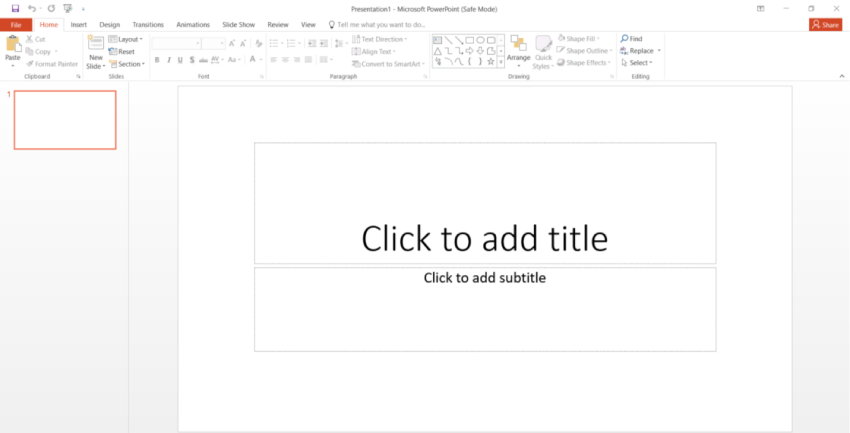Viewport: 850px width, 433px height.
Task: Increase font size with the larger A icon
Action: 232,43
